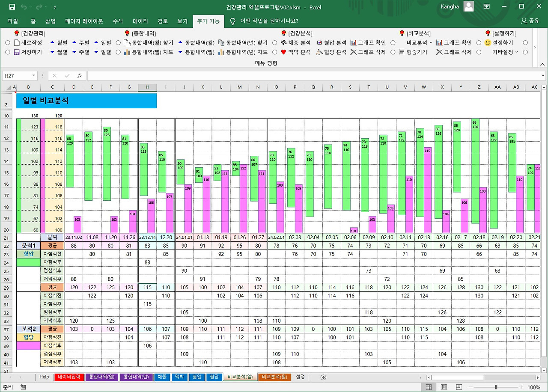Click 그래프 확인 under 건강분석 group
The image size is (548, 392).
point(368,43)
